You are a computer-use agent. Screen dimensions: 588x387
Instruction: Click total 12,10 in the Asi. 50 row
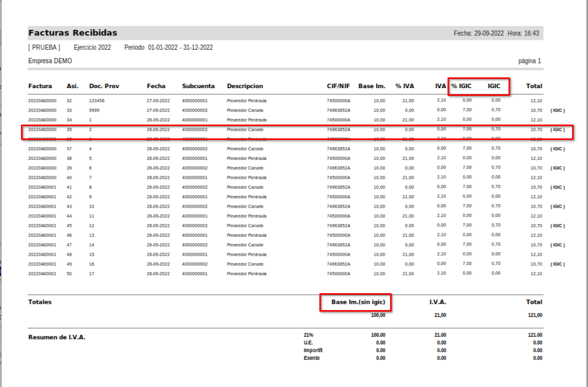pos(536,274)
